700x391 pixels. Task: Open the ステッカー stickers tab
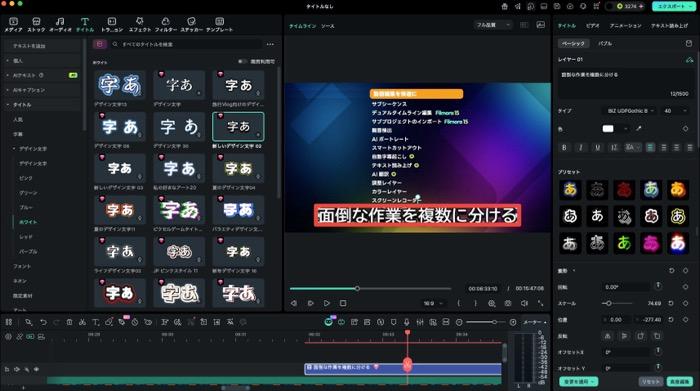coord(191,25)
